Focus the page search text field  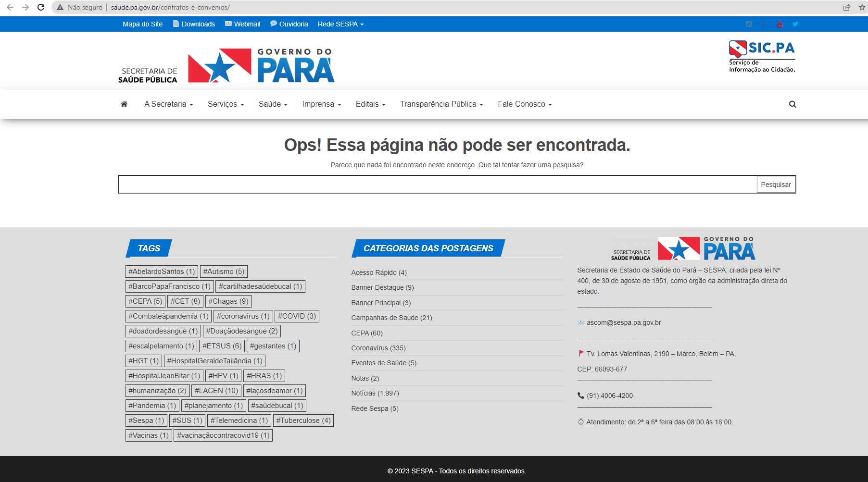438,185
